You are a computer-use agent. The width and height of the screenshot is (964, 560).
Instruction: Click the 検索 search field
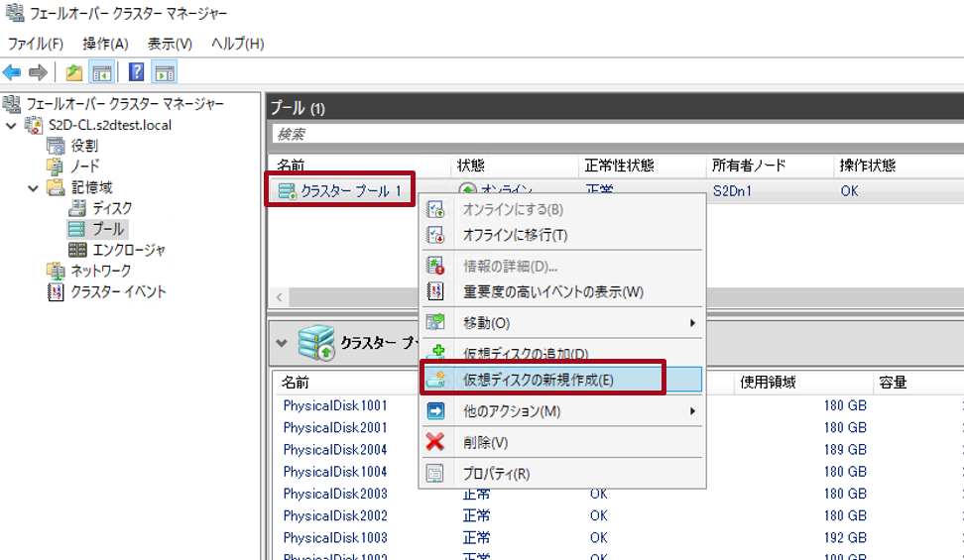click(x=617, y=134)
